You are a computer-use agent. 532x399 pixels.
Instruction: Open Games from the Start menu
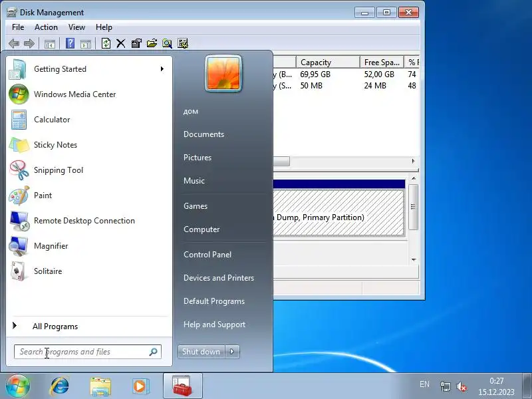click(196, 206)
